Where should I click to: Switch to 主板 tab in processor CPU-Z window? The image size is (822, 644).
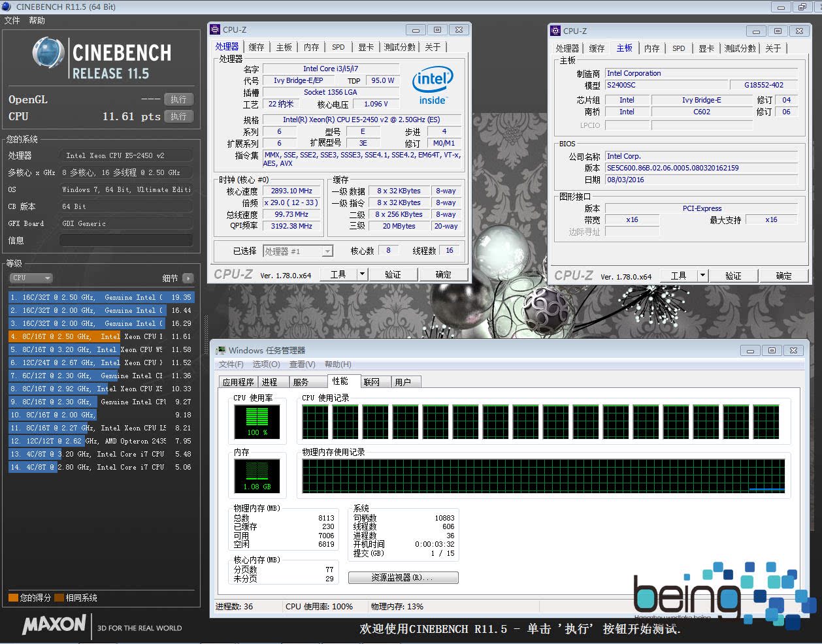(x=284, y=47)
